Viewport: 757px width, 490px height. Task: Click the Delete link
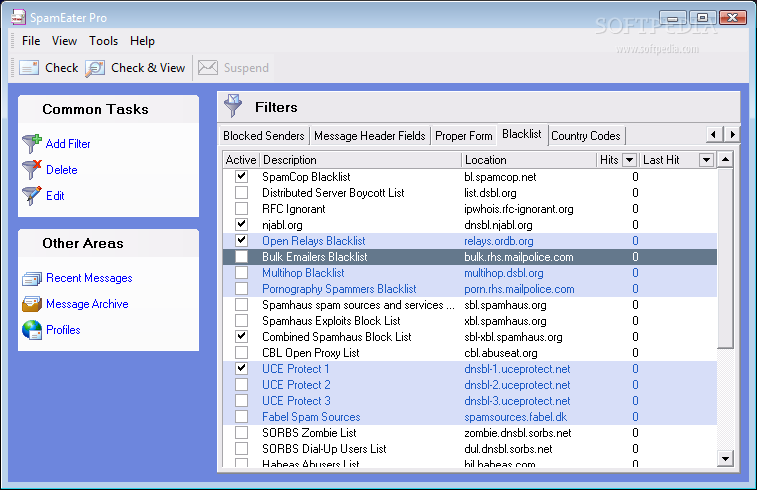[x=61, y=169]
